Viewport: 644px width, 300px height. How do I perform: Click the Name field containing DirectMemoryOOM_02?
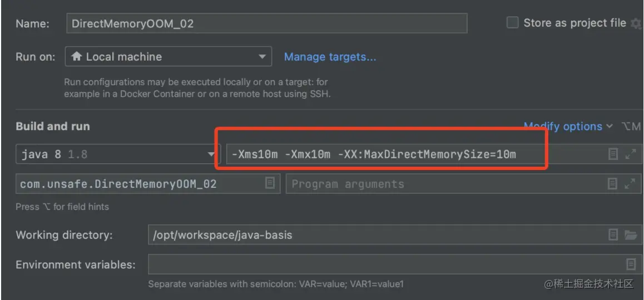267,23
